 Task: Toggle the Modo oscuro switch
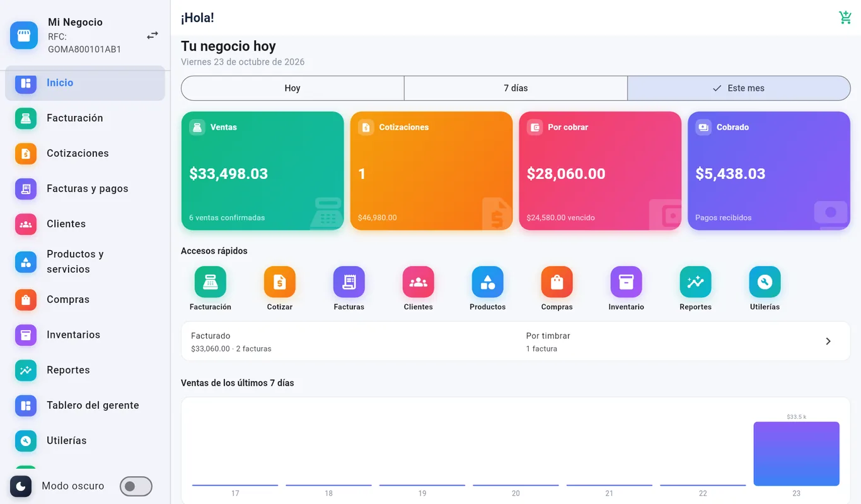[136, 486]
